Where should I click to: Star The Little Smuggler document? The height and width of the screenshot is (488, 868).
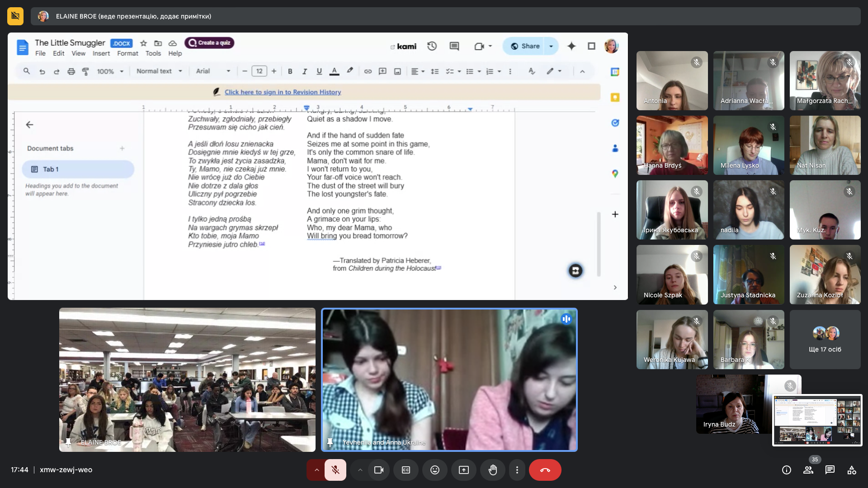pyautogui.click(x=143, y=43)
